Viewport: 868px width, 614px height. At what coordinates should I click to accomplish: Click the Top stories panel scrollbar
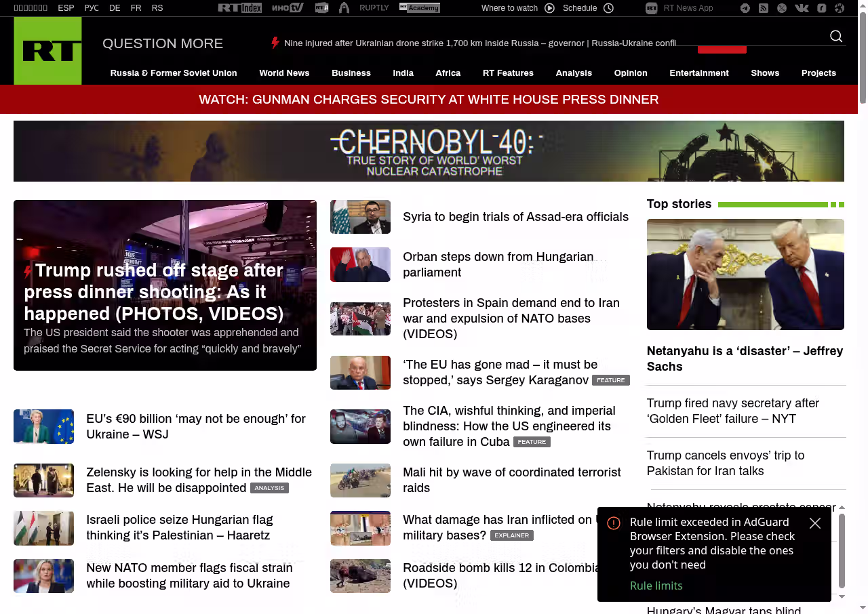click(x=842, y=550)
